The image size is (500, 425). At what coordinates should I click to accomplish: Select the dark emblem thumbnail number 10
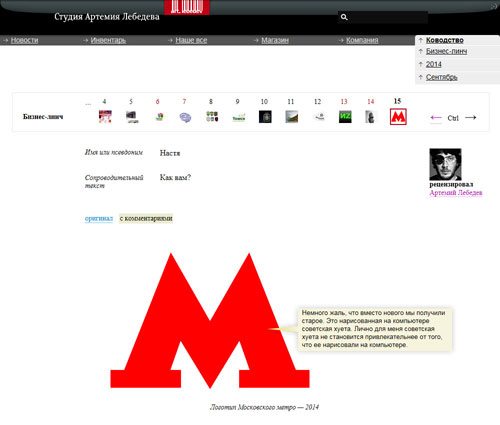[265, 117]
